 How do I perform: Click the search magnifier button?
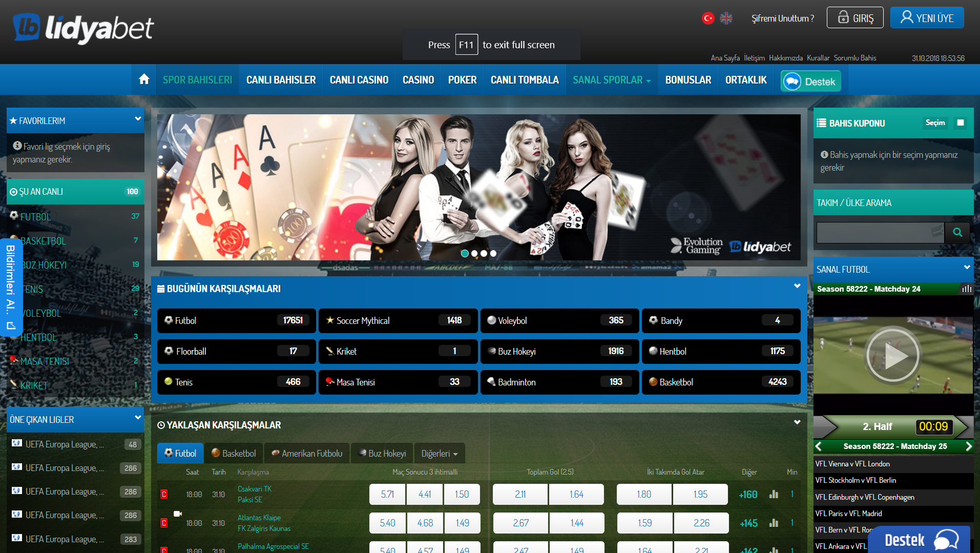[957, 232]
